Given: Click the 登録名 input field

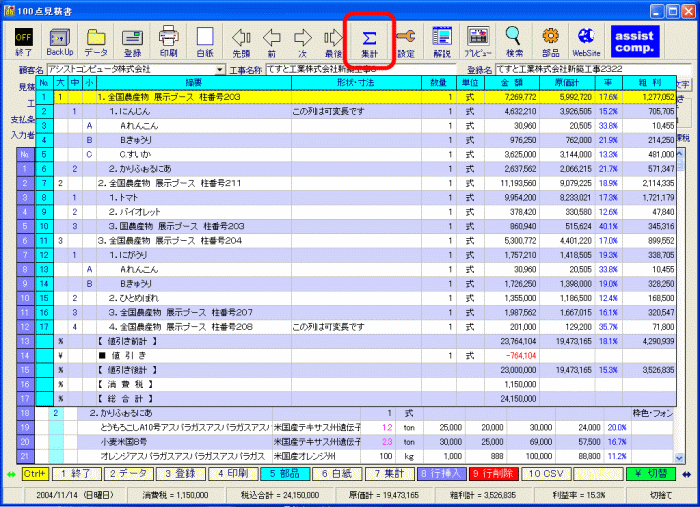Looking at the screenshot, I should 593,69.
